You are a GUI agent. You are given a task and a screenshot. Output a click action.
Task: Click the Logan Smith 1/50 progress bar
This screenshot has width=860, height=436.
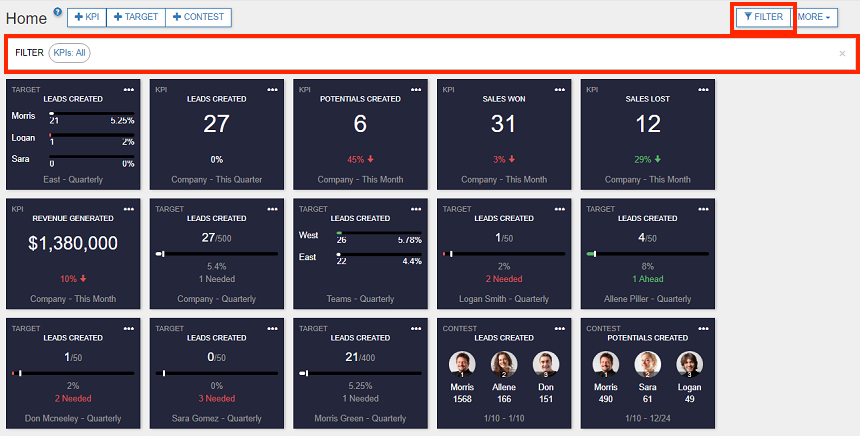(504, 254)
